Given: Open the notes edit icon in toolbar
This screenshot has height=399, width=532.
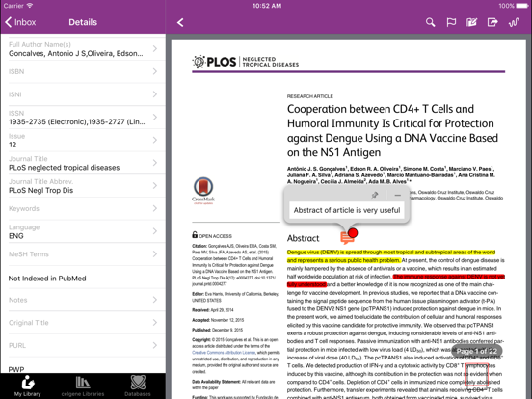Looking at the screenshot, I should click(x=471, y=22).
